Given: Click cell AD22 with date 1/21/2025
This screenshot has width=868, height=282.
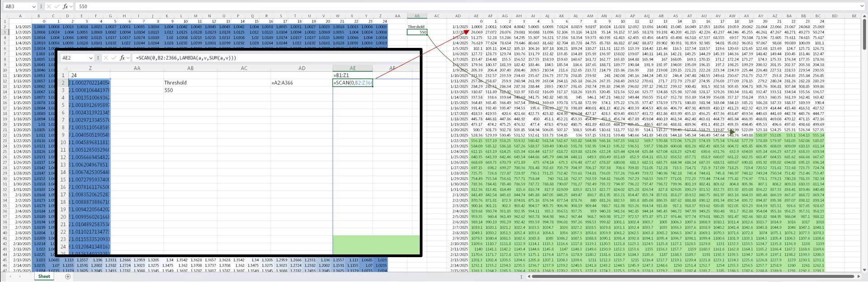Looking at the screenshot, I should tap(458, 135).
